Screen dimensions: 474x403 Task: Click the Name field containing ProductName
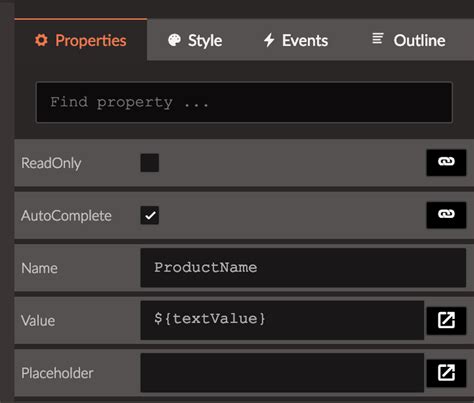click(x=303, y=268)
